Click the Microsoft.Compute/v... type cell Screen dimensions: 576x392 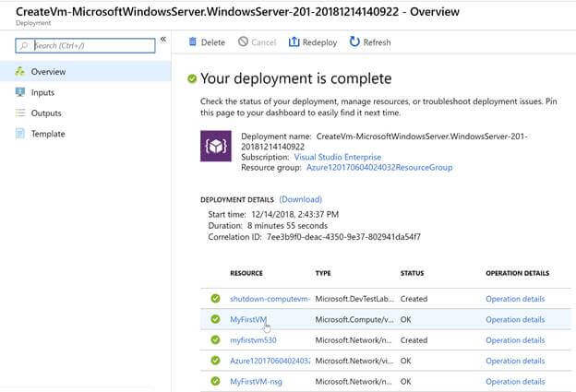354,320
